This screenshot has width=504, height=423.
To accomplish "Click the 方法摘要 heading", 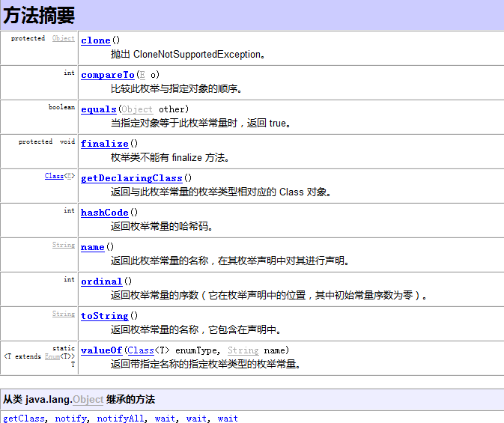I will (39, 15).
